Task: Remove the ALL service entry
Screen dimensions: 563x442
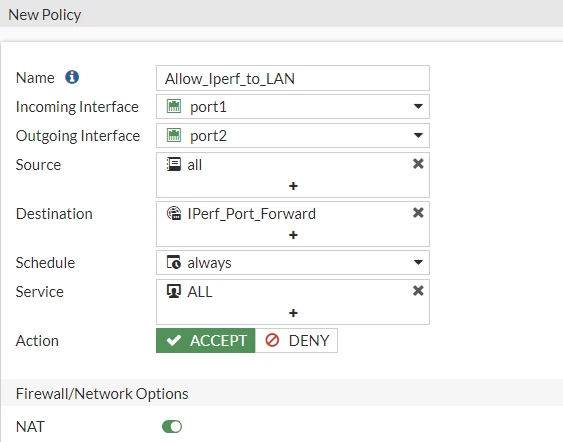Action: click(x=418, y=290)
